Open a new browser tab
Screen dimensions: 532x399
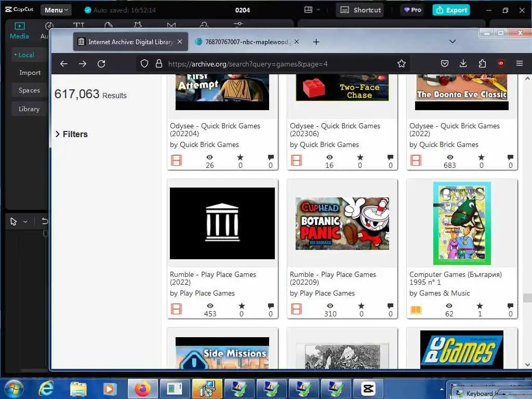click(316, 42)
